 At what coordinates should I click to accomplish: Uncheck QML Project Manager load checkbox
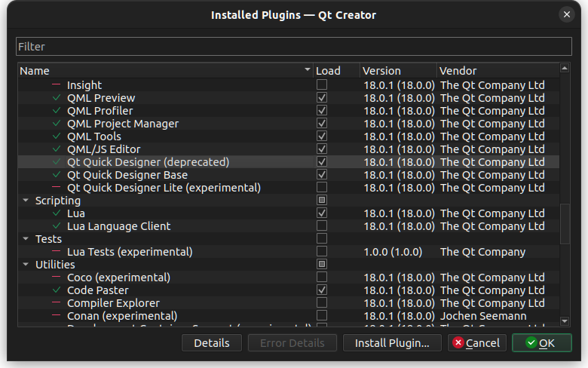pos(322,123)
